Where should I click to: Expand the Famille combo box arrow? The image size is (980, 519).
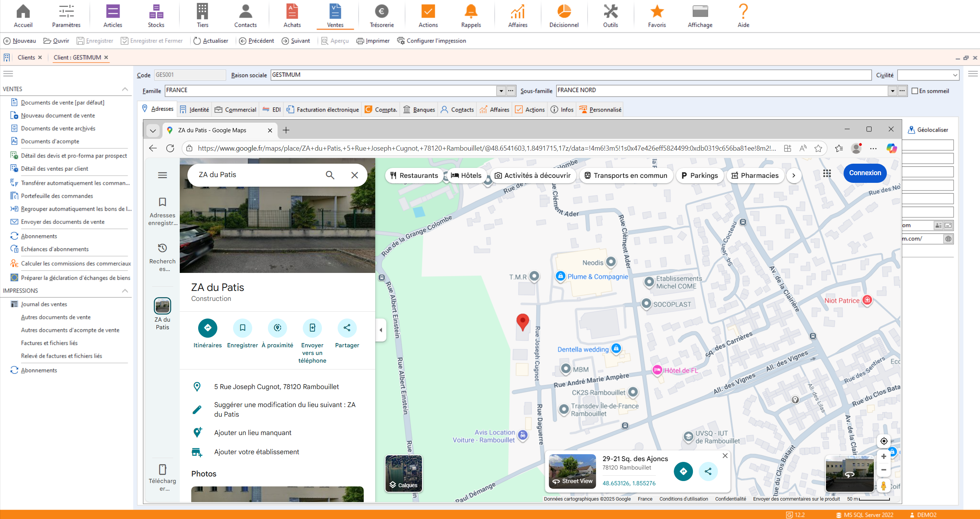coord(501,91)
